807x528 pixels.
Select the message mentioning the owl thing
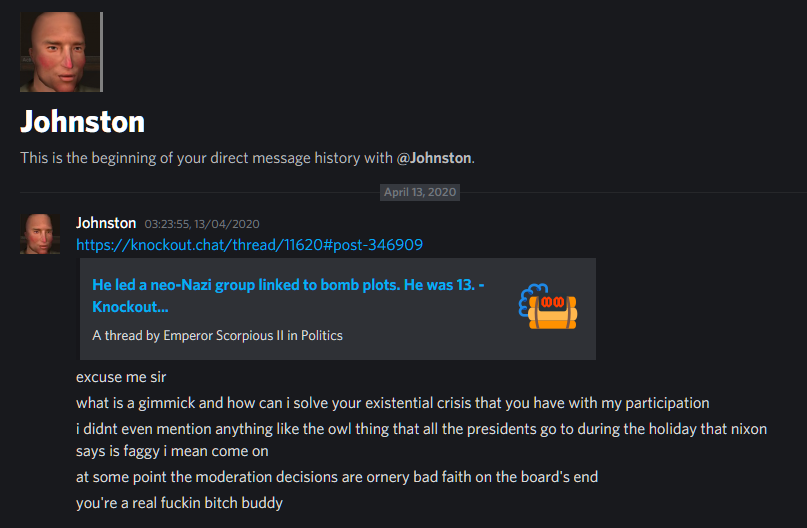422,440
